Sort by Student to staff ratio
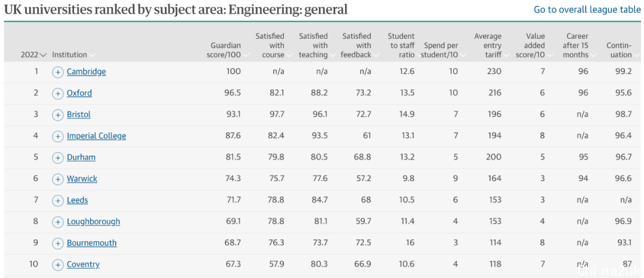This screenshot has height=278, width=644. tap(401, 45)
